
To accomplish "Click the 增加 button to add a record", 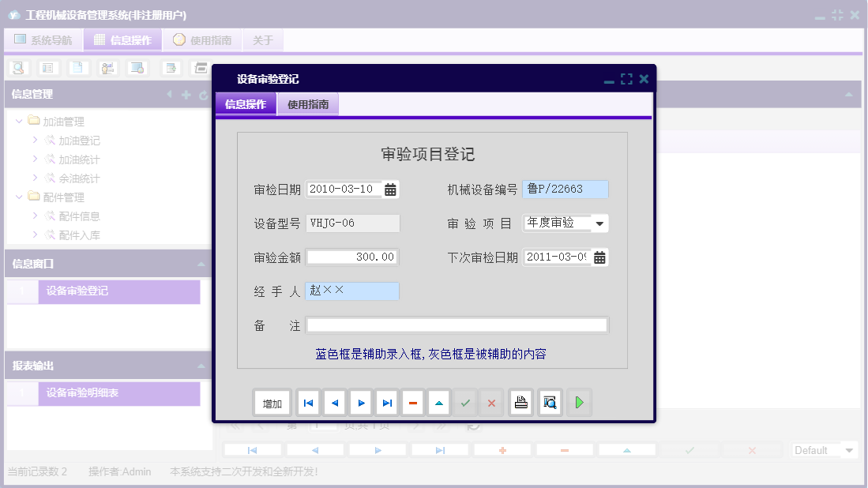I will [272, 402].
